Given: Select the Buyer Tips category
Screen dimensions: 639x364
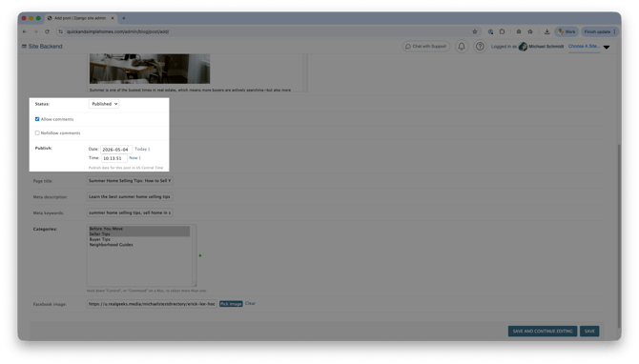Looking at the screenshot, I should click(x=139, y=239).
